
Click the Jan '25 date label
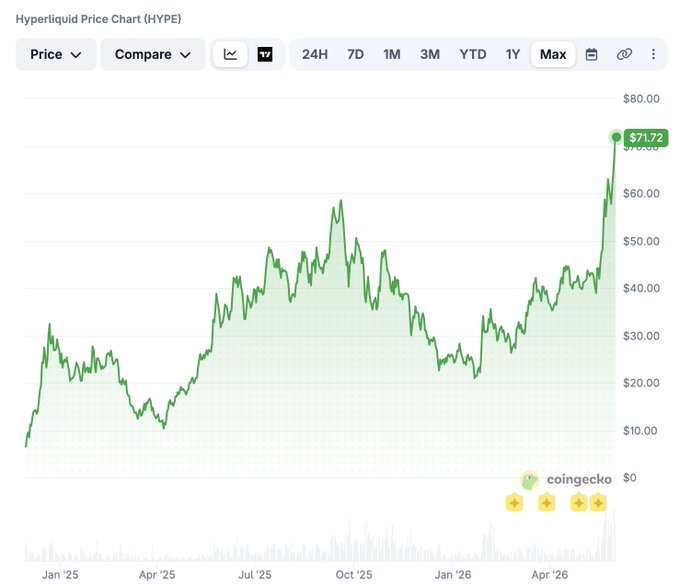pyautogui.click(x=60, y=575)
